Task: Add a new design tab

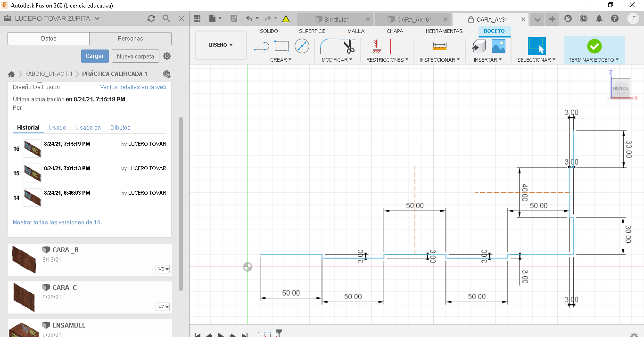Action: (552, 19)
